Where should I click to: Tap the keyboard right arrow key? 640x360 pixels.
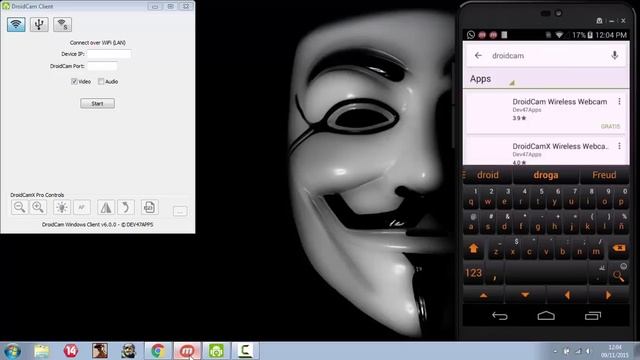coord(608,295)
